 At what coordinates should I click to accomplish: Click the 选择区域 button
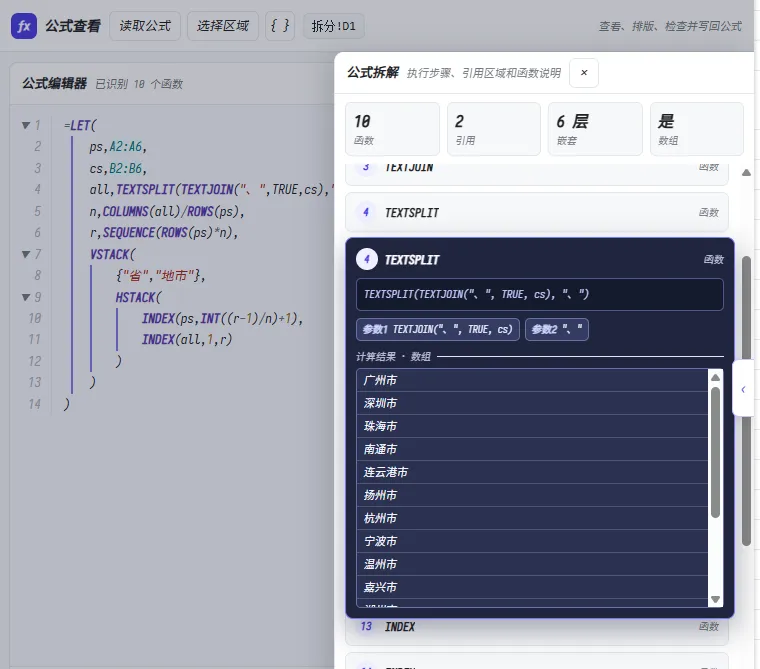click(x=222, y=26)
